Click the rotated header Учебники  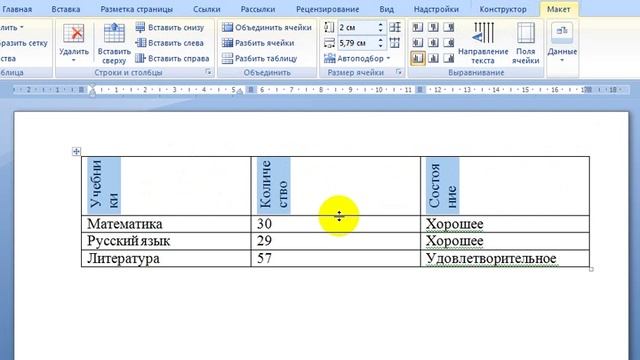point(104,186)
